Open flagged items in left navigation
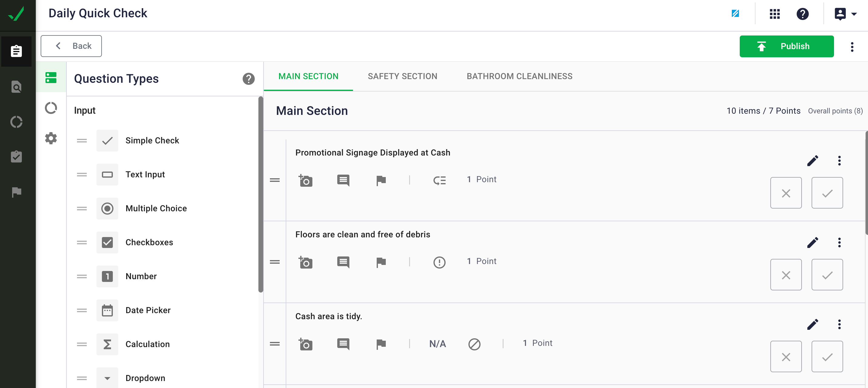Screen dimensions: 868x388 (16, 192)
